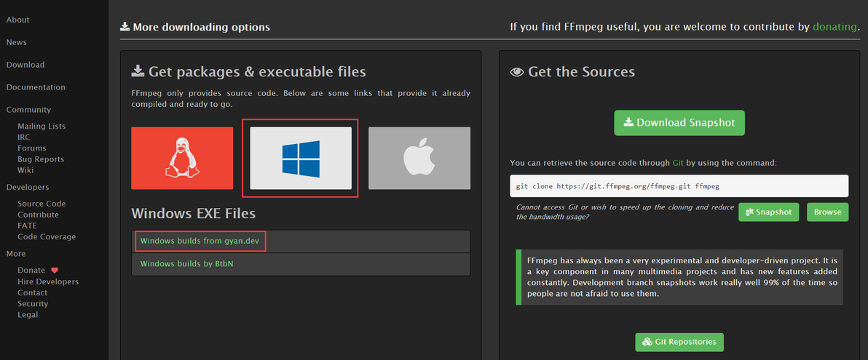Click the Download Snapshot green button
This screenshot has height=360, width=868.
(679, 123)
